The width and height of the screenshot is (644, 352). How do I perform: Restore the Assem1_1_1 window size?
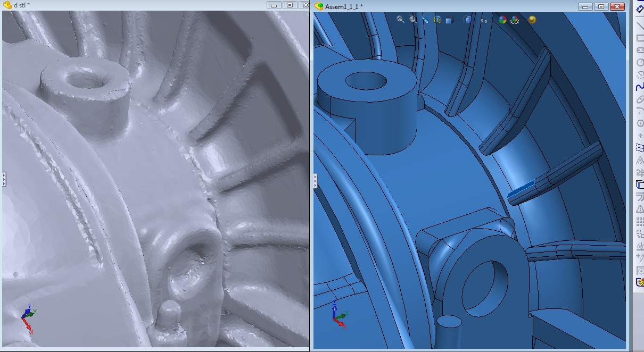click(x=601, y=6)
